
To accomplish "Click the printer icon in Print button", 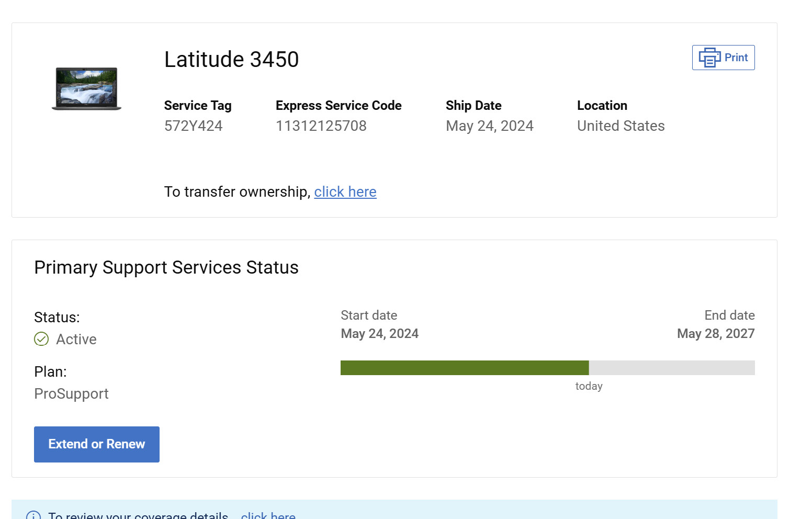I will point(709,58).
